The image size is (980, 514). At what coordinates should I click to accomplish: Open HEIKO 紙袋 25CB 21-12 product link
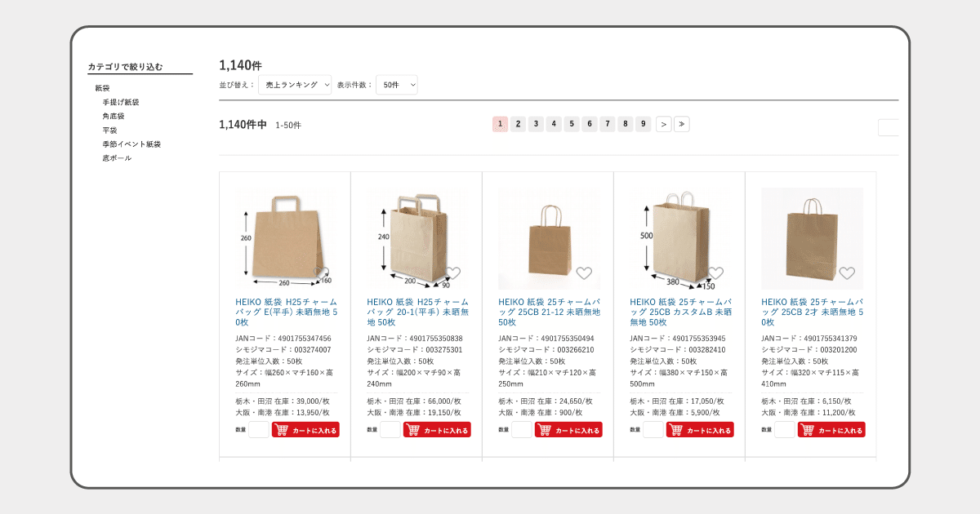(x=550, y=312)
